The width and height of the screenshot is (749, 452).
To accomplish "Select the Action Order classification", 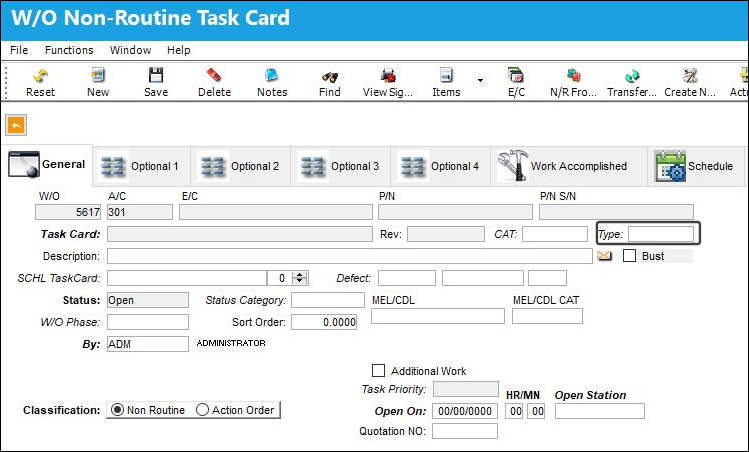I will click(202, 410).
